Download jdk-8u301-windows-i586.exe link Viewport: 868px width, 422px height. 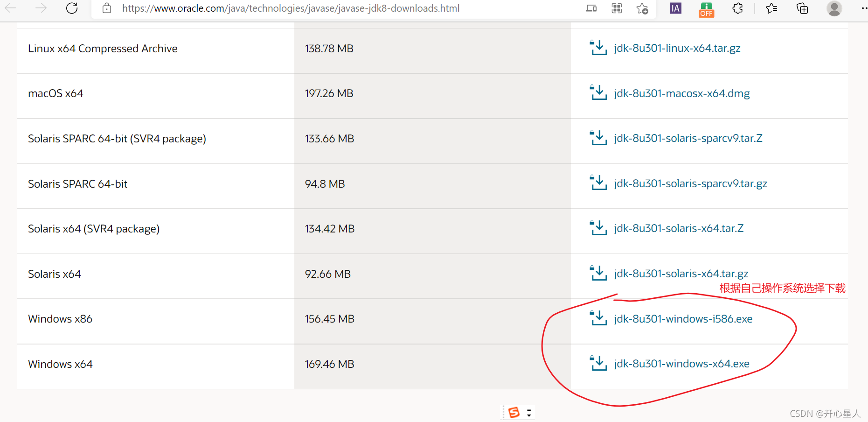click(x=683, y=319)
